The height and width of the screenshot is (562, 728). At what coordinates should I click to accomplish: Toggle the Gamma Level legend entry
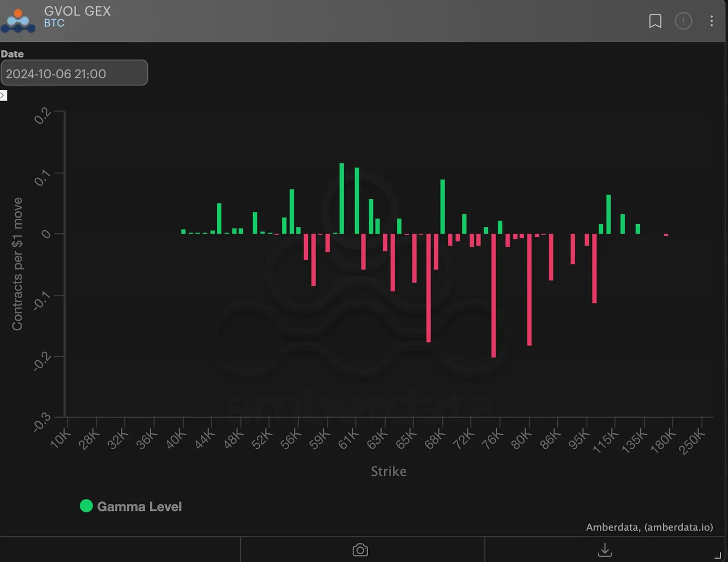point(131,506)
